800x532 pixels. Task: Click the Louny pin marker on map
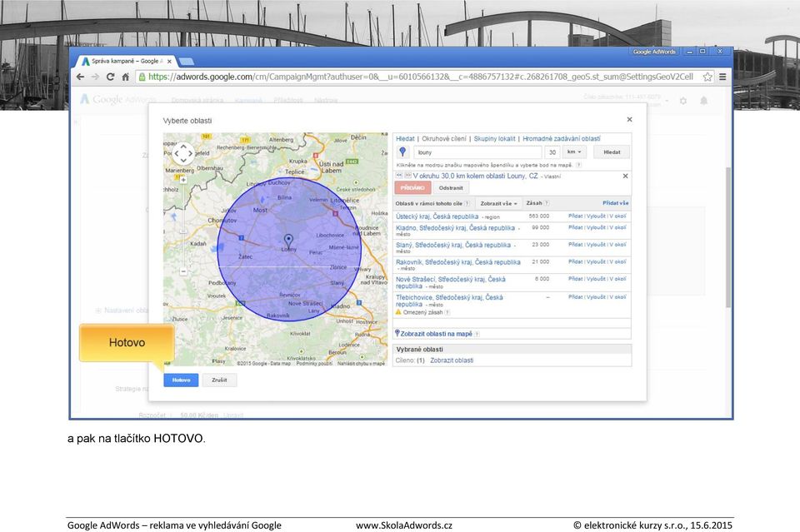pos(288,240)
